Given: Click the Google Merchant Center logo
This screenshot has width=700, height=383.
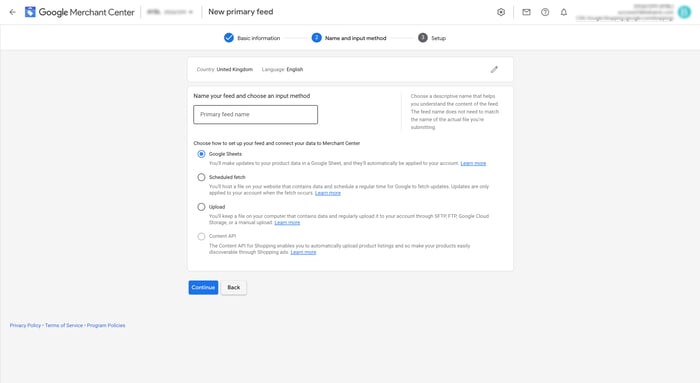Looking at the screenshot, I should [80, 12].
